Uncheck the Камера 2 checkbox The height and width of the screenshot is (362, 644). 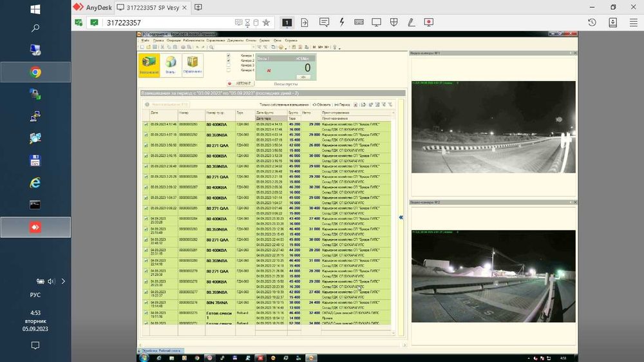(229, 61)
